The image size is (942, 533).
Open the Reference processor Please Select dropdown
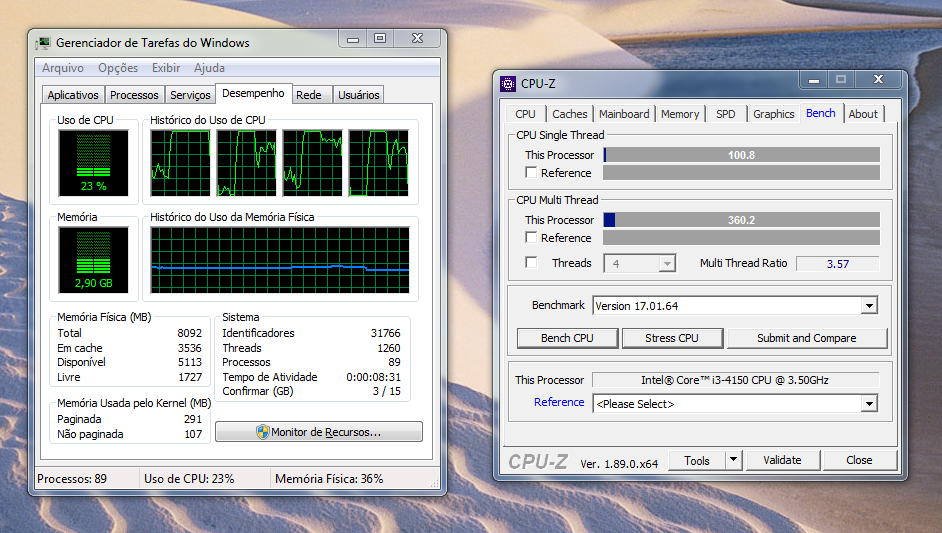(869, 403)
